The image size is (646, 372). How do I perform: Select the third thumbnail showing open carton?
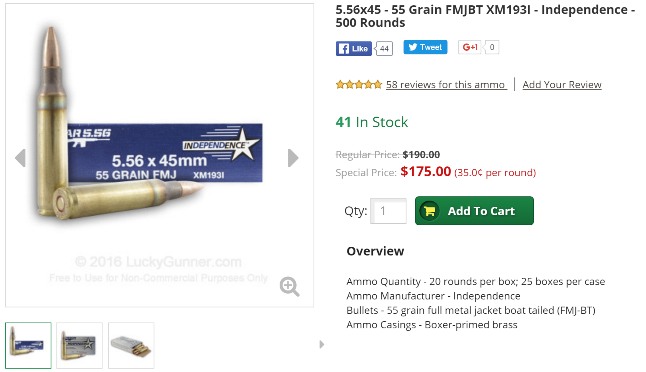click(131, 345)
